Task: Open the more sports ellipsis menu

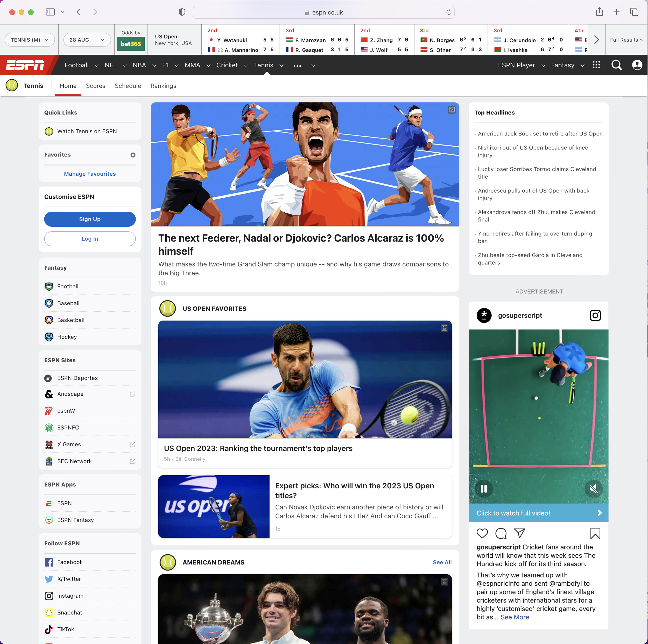Action: coord(297,66)
